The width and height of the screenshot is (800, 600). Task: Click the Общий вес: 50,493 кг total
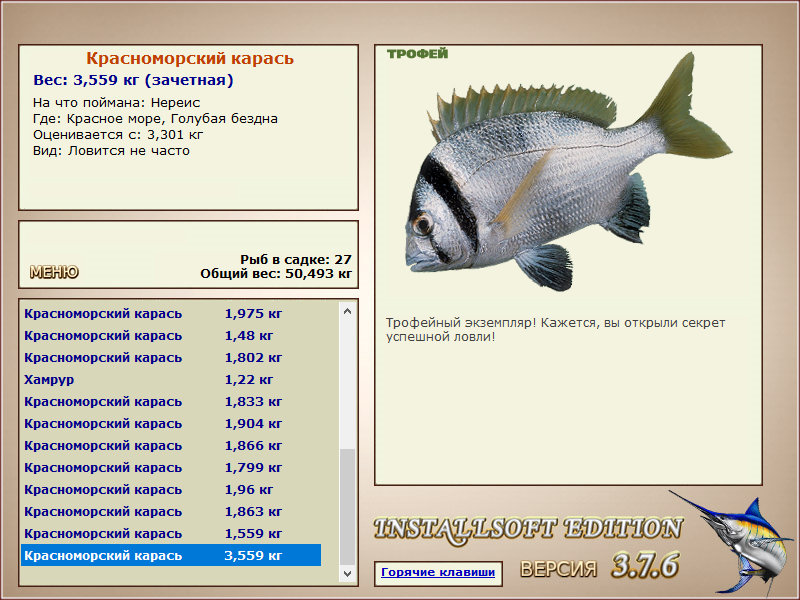(x=276, y=273)
